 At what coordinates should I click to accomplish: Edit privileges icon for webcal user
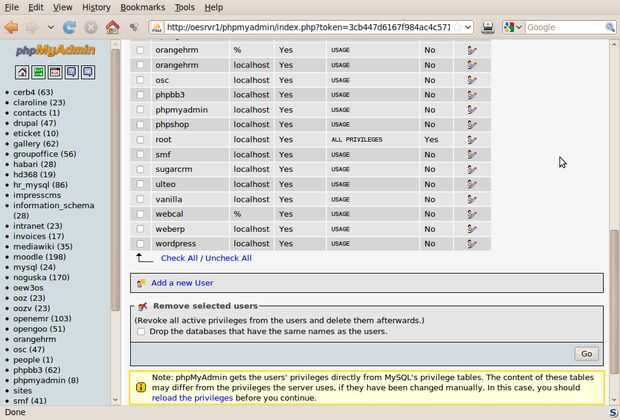[x=472, y=214]
